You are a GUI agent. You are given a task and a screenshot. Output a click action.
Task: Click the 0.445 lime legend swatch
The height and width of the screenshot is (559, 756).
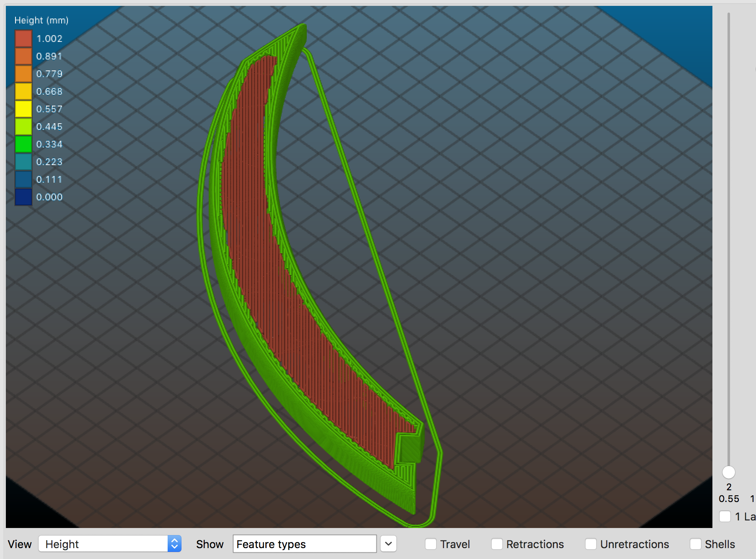coord(23,127)
